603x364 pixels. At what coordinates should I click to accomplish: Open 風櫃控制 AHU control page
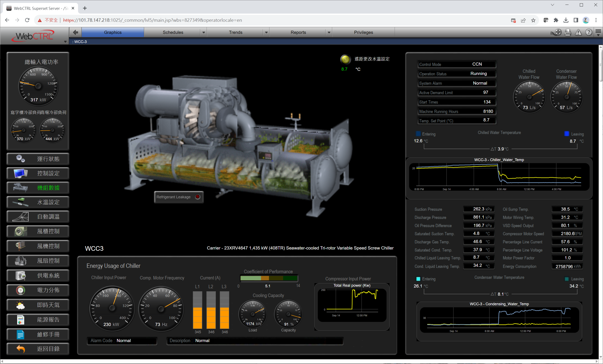(x=38, y=231)
